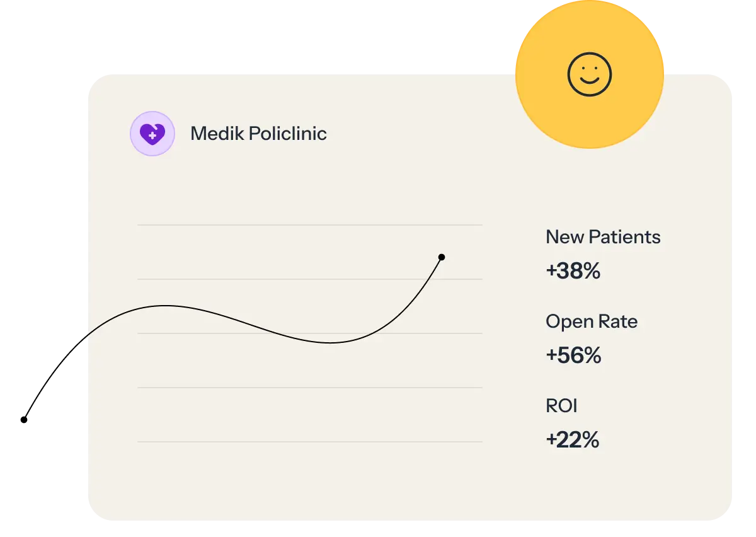Select the ROI label
This screenshot has height=537, width=756.
tap(561, 406)
